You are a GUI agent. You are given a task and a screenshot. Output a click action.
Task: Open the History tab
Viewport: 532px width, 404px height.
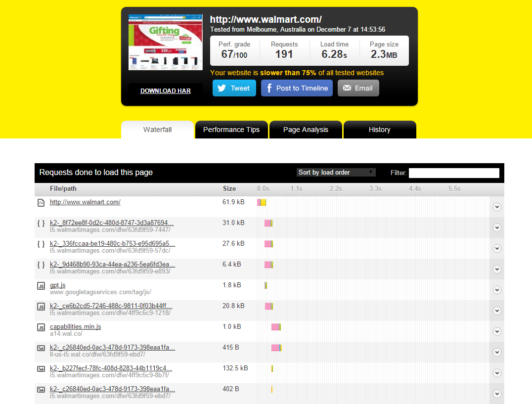point(380,130)
